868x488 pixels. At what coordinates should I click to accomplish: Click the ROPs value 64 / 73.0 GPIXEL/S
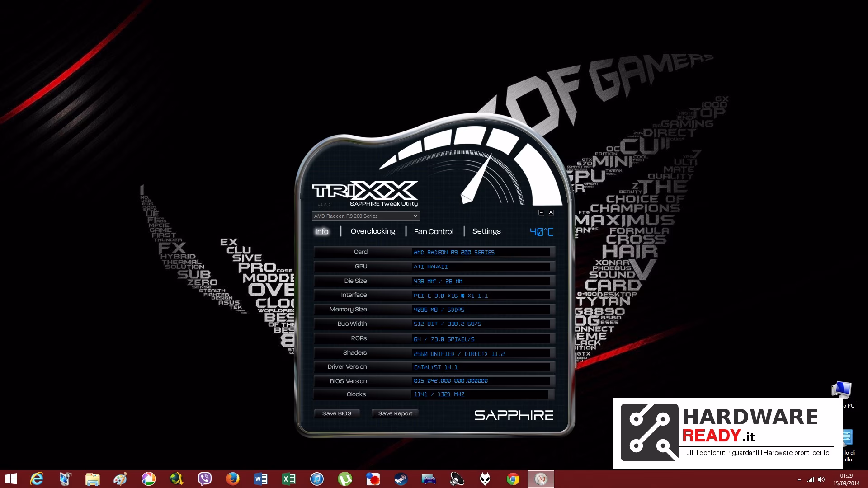444,339
